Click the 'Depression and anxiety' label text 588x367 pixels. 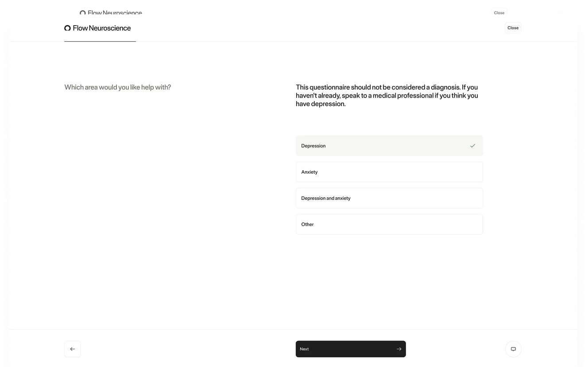[325, 198]
